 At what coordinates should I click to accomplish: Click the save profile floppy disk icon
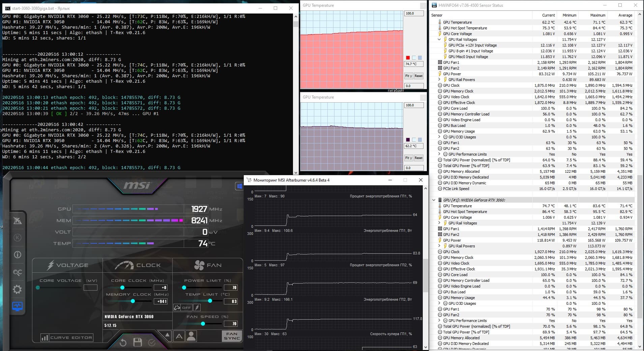[x=138, y=342]
